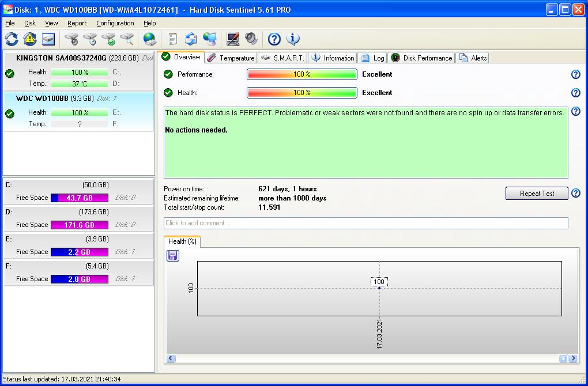Click the disk panel toolbar icon
Image resolution: width=588 pixels, height=386 pixels.
pos(48,39)
